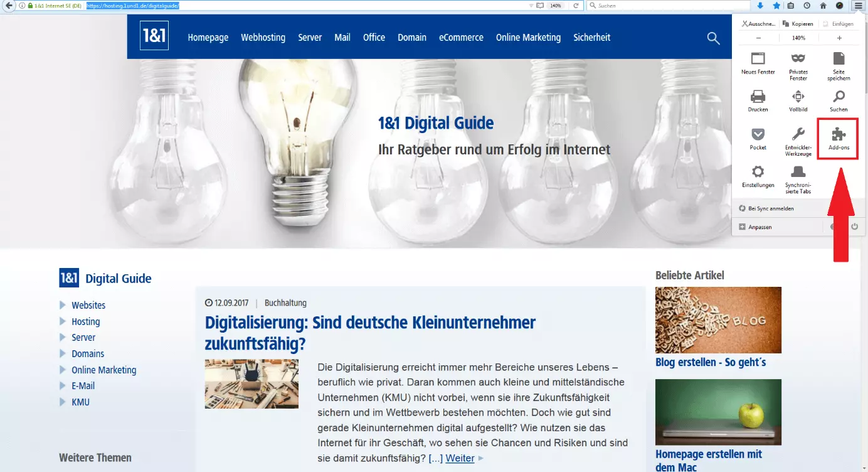Reset zoom via 140% in menu panel
Viewport: 868px width, 472px height.
point(798,38)
